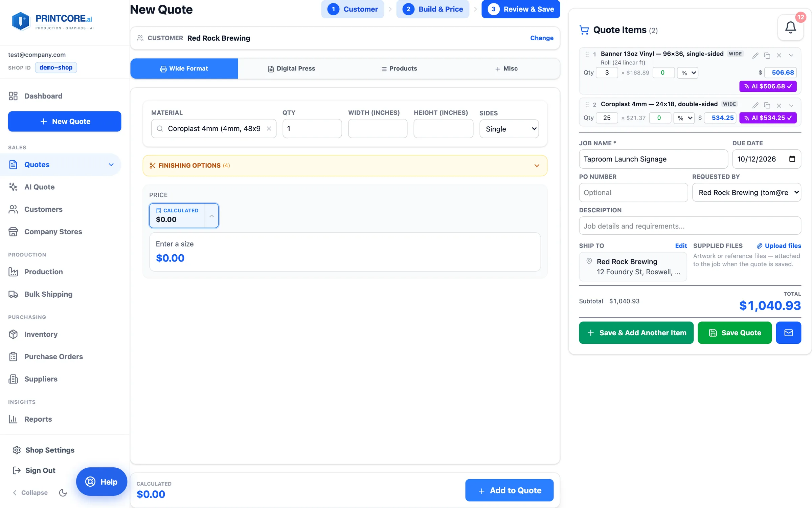812x508 pixels.
Task: Apply AI price $506.68
Action: click(768, 86)
